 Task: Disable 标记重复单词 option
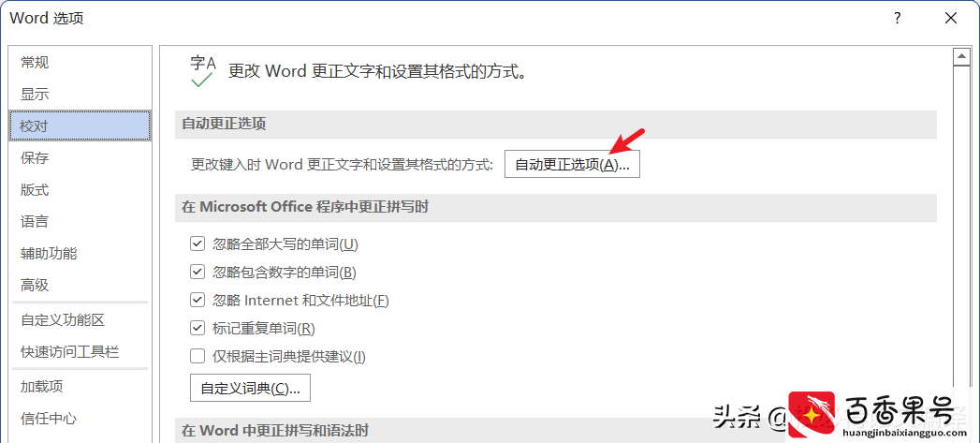[x=197, y=328]
